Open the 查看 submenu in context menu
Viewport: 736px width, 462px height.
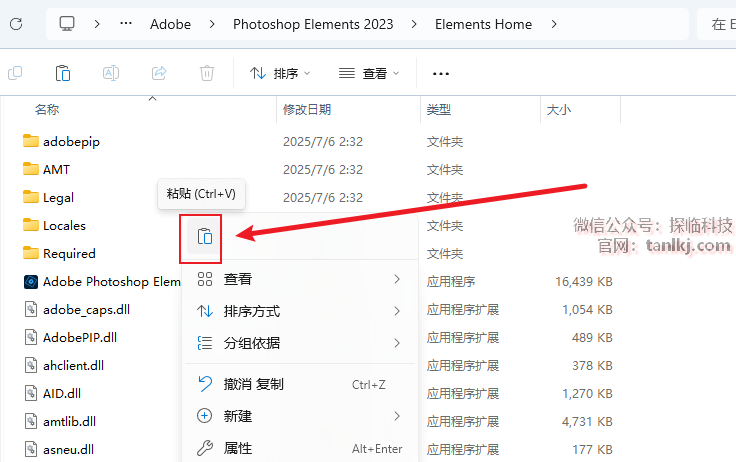click(299, 279)
